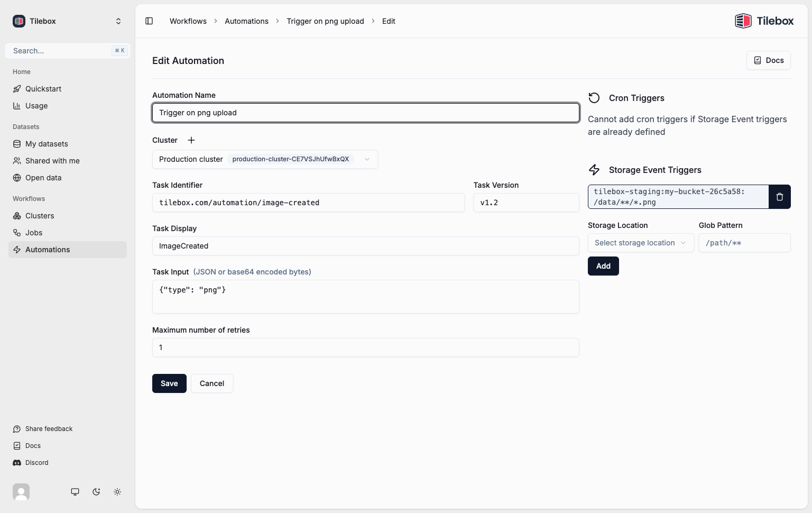This screenshot has height=513, width=812.
Task: Click the Tilebox logo in top right
Action: point(764,21)
